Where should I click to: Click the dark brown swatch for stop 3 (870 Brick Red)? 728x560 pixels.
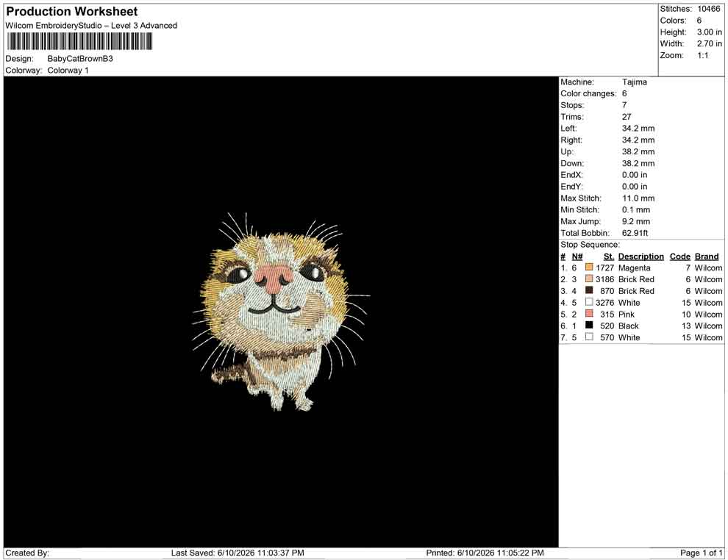point(589,290)
